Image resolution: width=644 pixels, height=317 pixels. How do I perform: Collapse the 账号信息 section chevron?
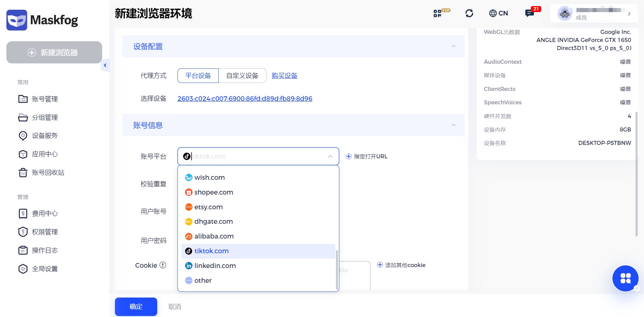[454, 125]
